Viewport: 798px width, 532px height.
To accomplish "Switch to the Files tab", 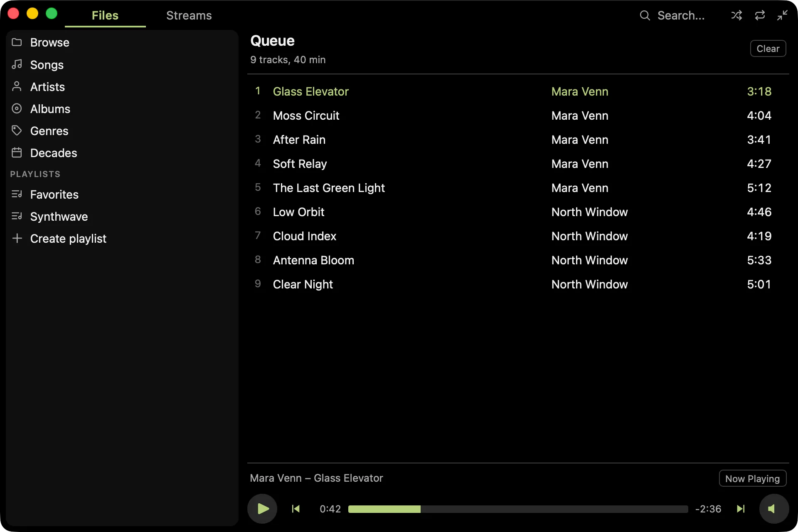I will (x=105, y=15).
